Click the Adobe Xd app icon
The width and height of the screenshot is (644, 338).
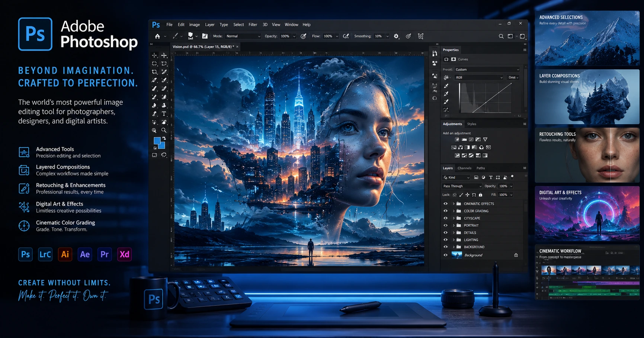(124, 254)
